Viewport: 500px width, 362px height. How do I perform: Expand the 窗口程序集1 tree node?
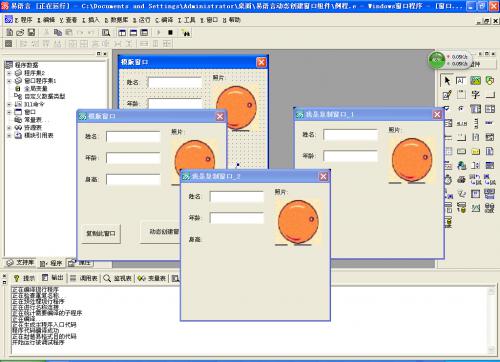(9, 81)
